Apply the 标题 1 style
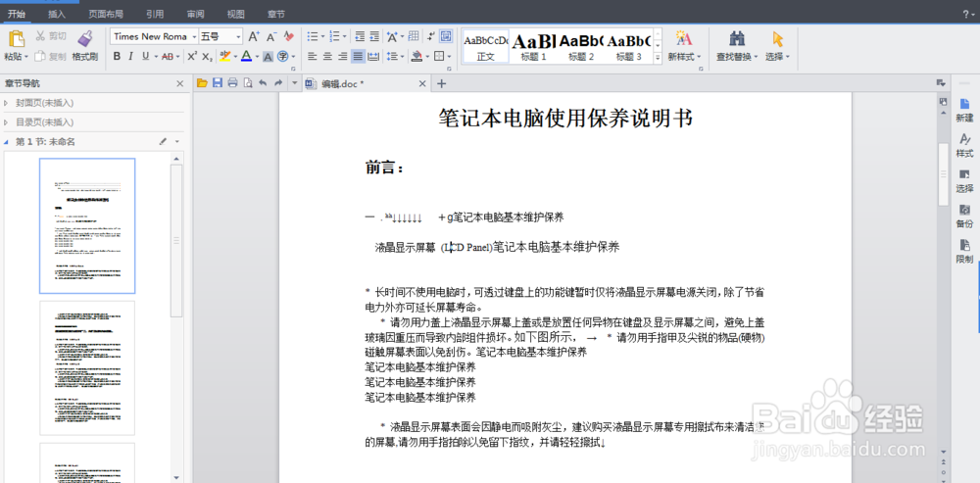The height and width of the screenshot is (483, 980). (533, 46)
